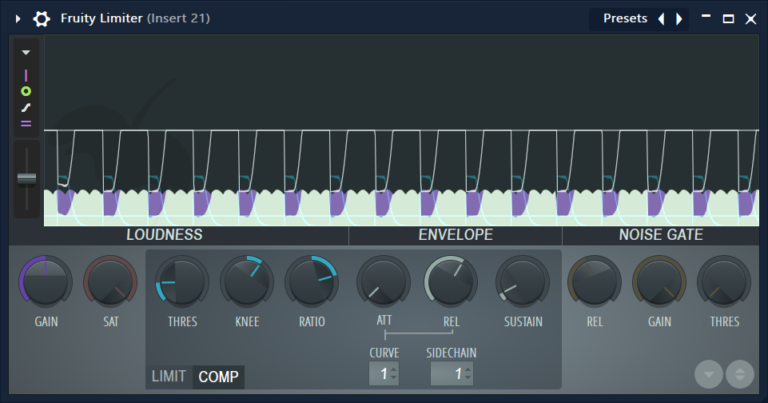This screenshot has height=403, width=768.
Task: Open the plugin options gear icon
Action: pyautogui.click(x=42, y=19)
